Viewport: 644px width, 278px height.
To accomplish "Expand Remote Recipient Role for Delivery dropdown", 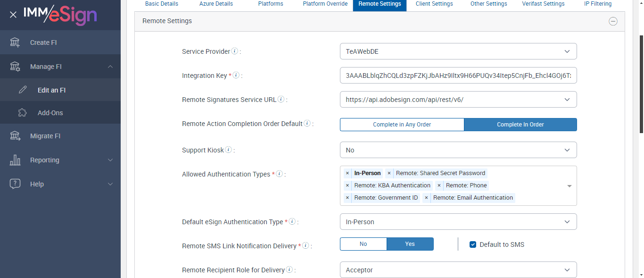I will coord(458,270).
